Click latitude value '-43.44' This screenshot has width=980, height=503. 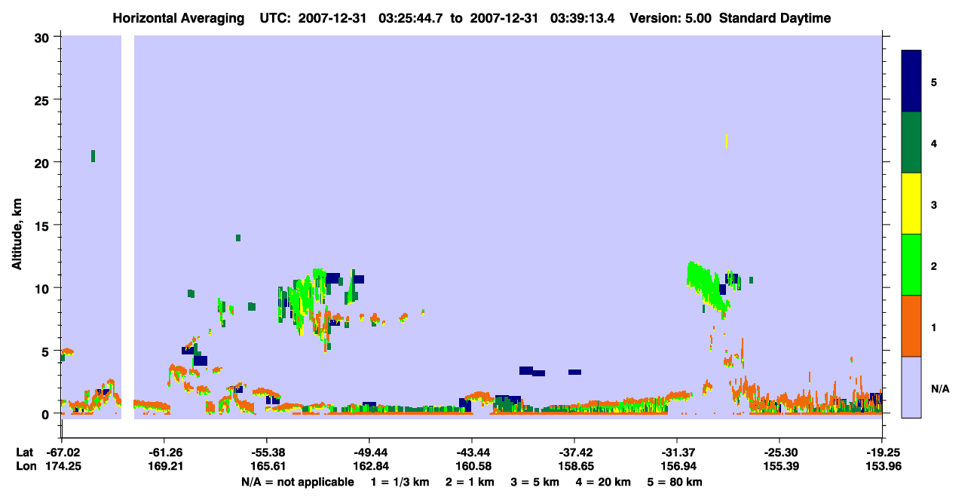point(472,452)
